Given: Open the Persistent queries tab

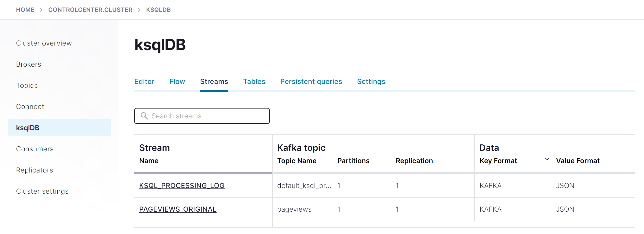Looking at the screenshot, I should (x=311, y=81).
